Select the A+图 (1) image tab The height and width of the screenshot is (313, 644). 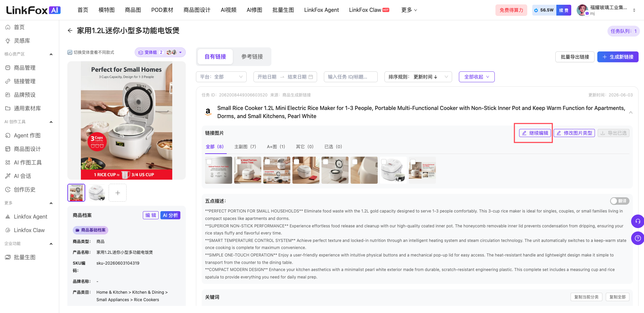point(276,147)
